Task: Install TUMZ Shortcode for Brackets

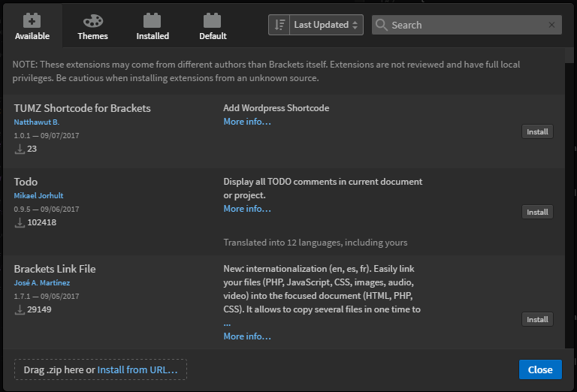Action: click(537, 131)
